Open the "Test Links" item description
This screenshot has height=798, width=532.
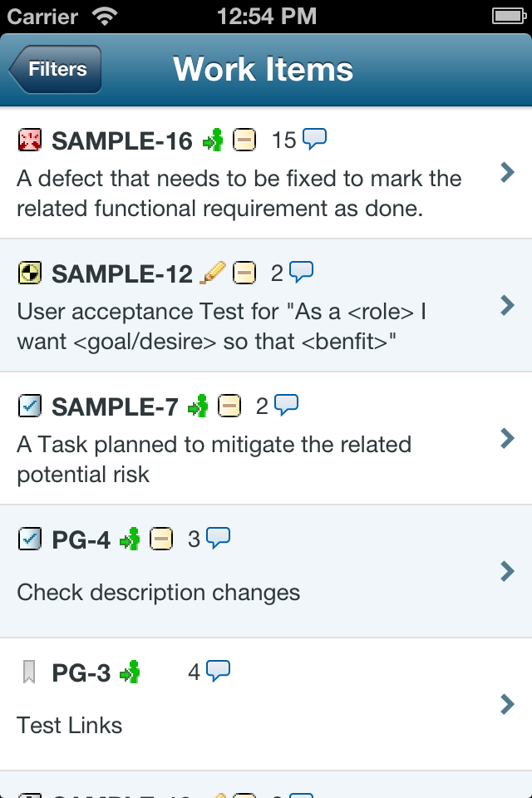[70, 726]
